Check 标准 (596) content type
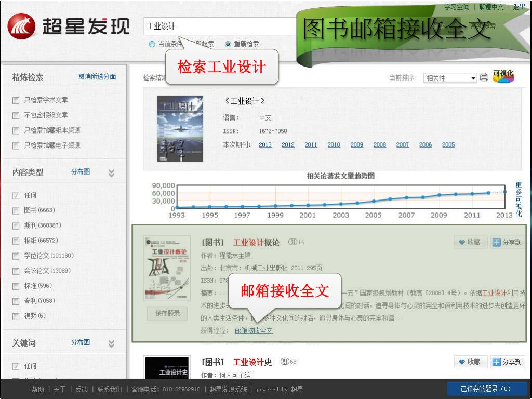Screen dimensions: 532x399 pos(16,286)
